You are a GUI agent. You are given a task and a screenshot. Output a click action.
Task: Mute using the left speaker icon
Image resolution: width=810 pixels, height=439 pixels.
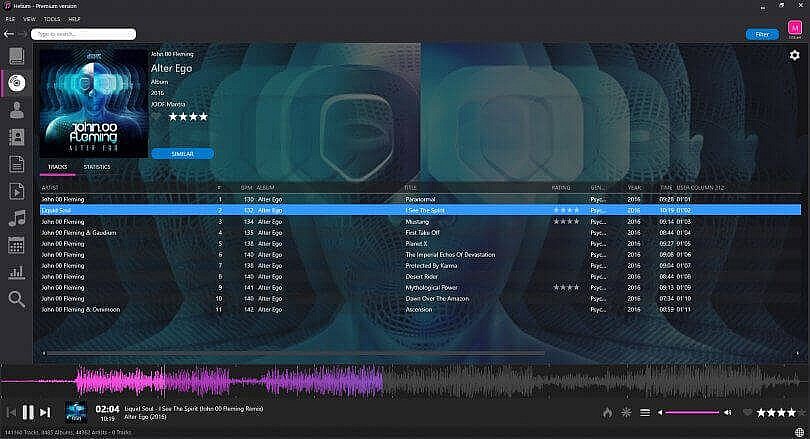pos(660,413)
